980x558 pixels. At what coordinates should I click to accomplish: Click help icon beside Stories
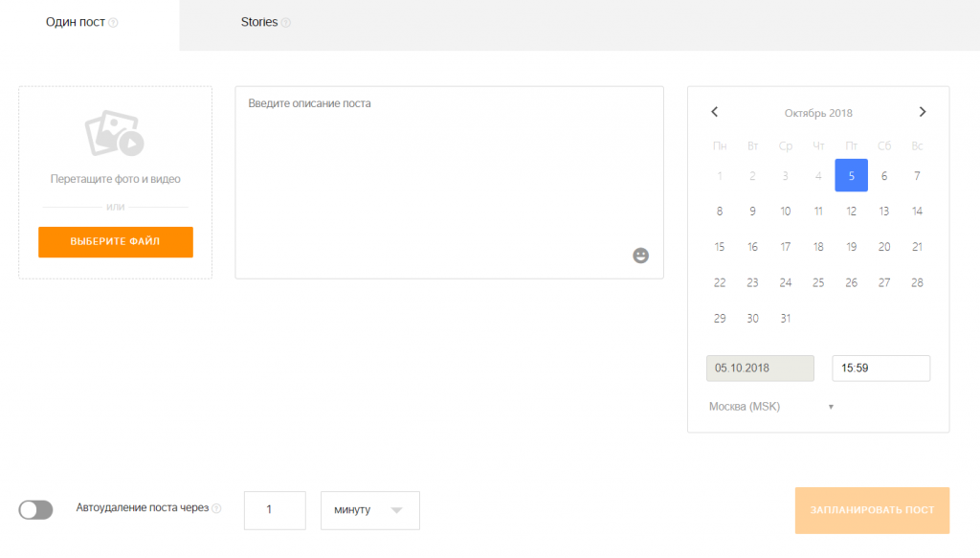(x=285, y=23)
